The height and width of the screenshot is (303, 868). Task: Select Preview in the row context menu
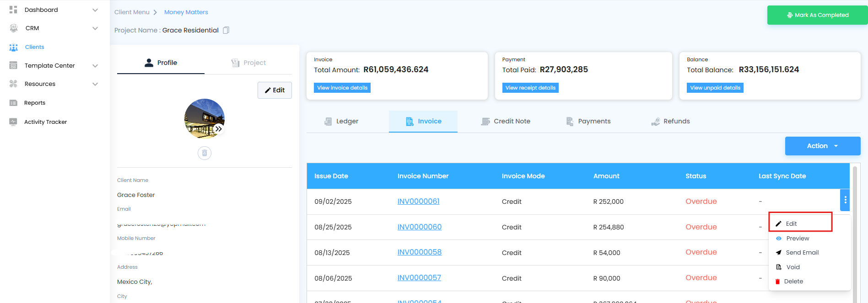(809, 239)
